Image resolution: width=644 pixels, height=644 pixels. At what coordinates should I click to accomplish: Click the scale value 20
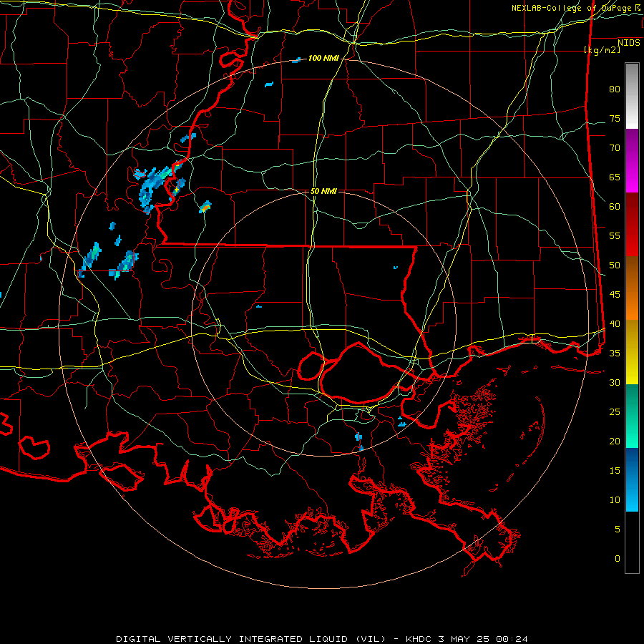pos(615,441)
